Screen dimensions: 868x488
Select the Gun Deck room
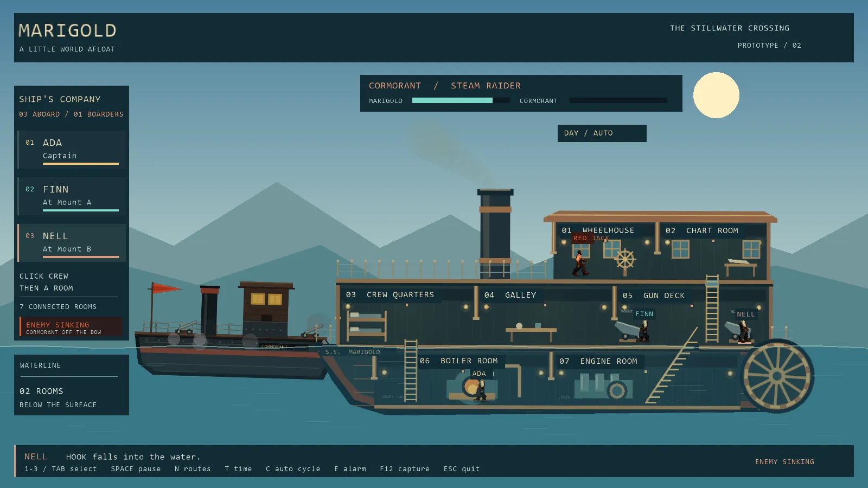(x=654, y=296)
